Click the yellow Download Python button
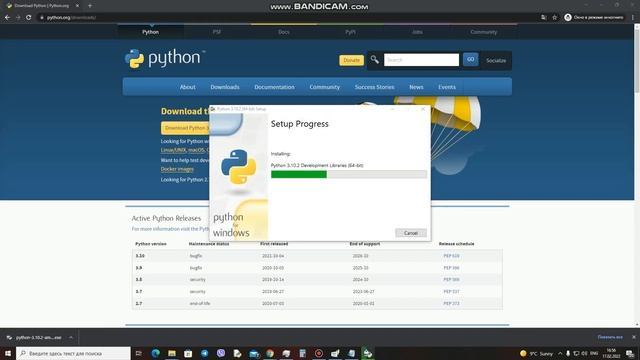Viewport: 640px width, 360px height. (x=185, y=128)
